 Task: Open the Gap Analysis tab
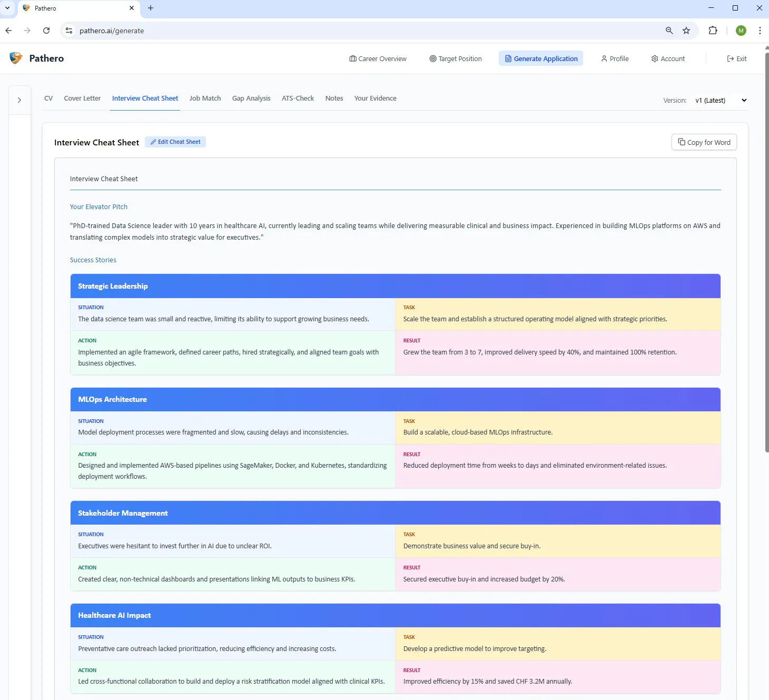pyautogui.click(x=251, y=98)
